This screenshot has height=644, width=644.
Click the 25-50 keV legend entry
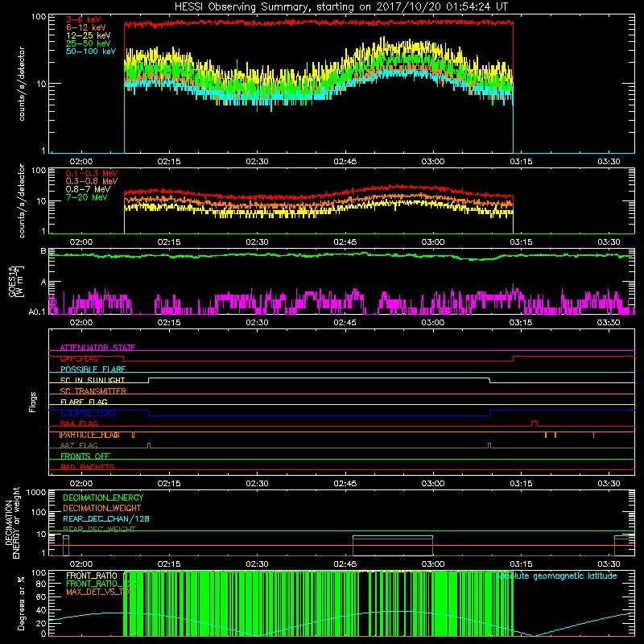coord(89,43)
